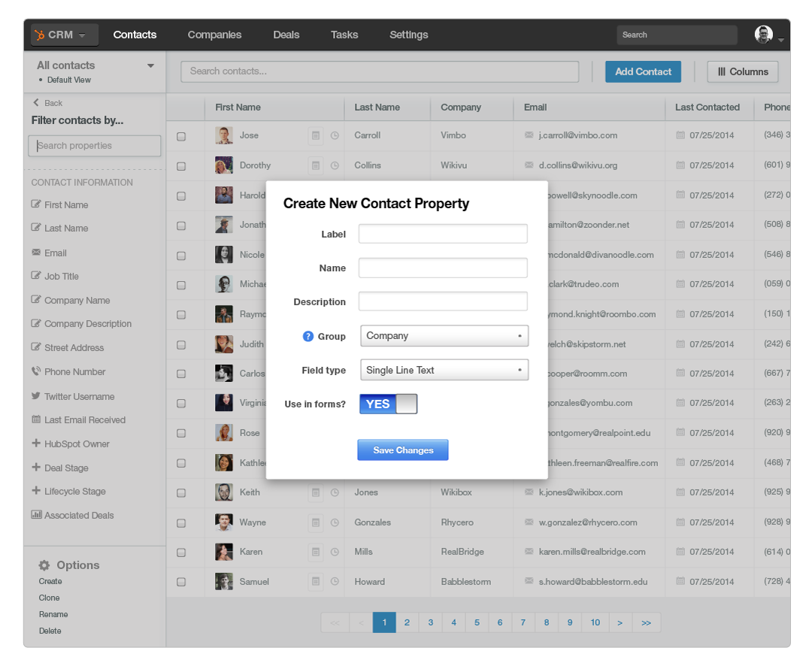Click the Add Contact button
The image size is (812, 666).
(x=643, y=71)
